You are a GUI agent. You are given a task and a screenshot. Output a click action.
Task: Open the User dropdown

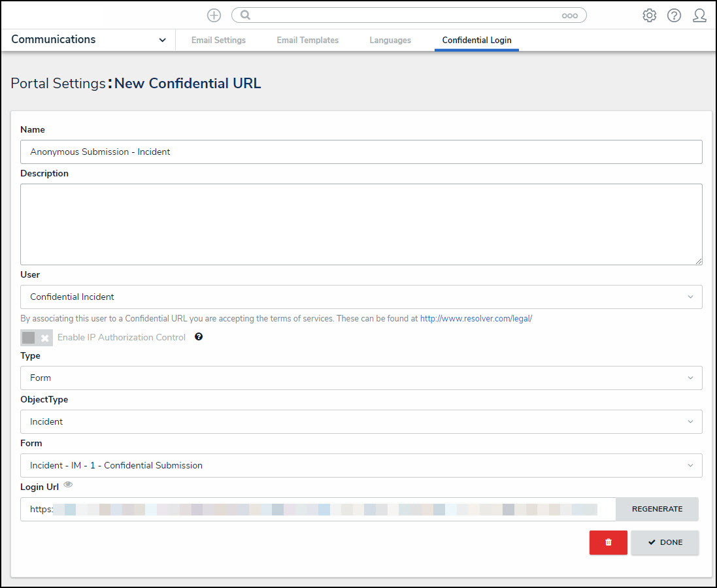tap(361, 297)
